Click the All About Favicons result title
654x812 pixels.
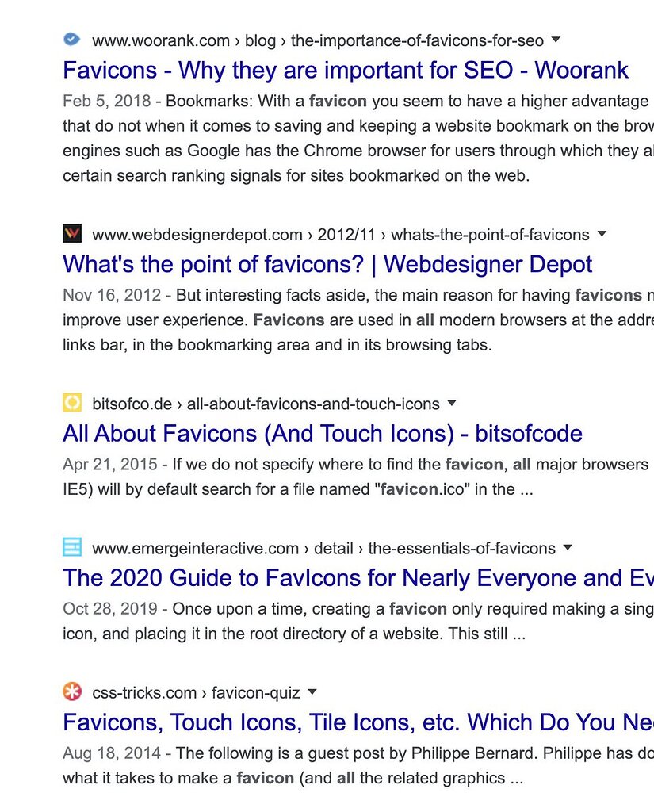322,434
